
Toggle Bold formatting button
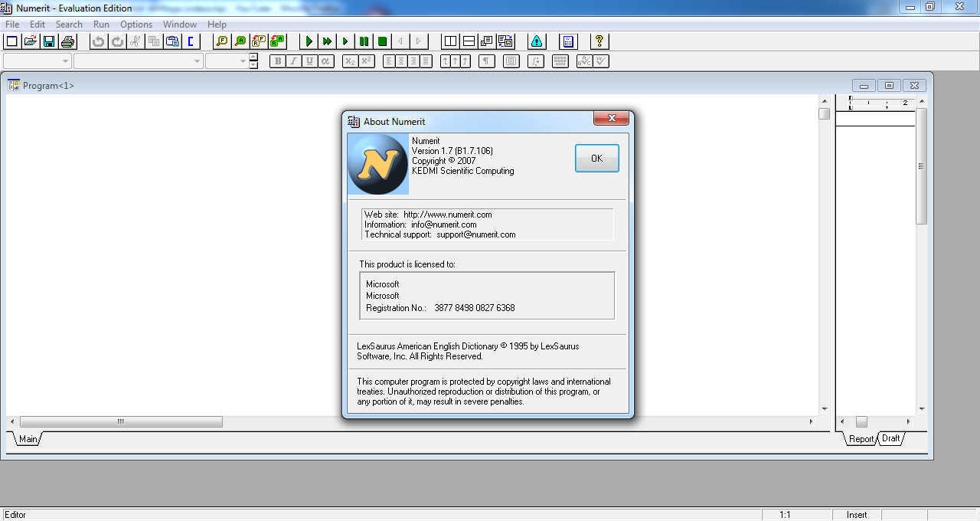coord(278,61)
